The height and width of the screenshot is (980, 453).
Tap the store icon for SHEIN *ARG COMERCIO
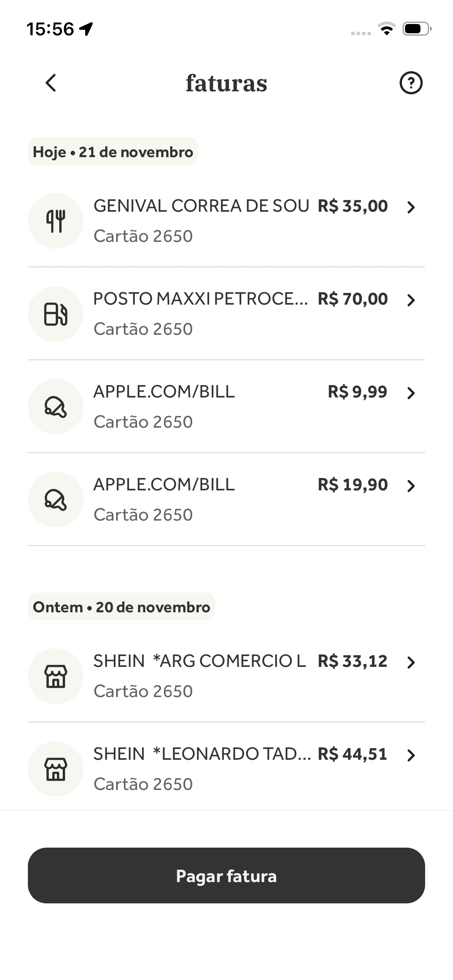56,676
